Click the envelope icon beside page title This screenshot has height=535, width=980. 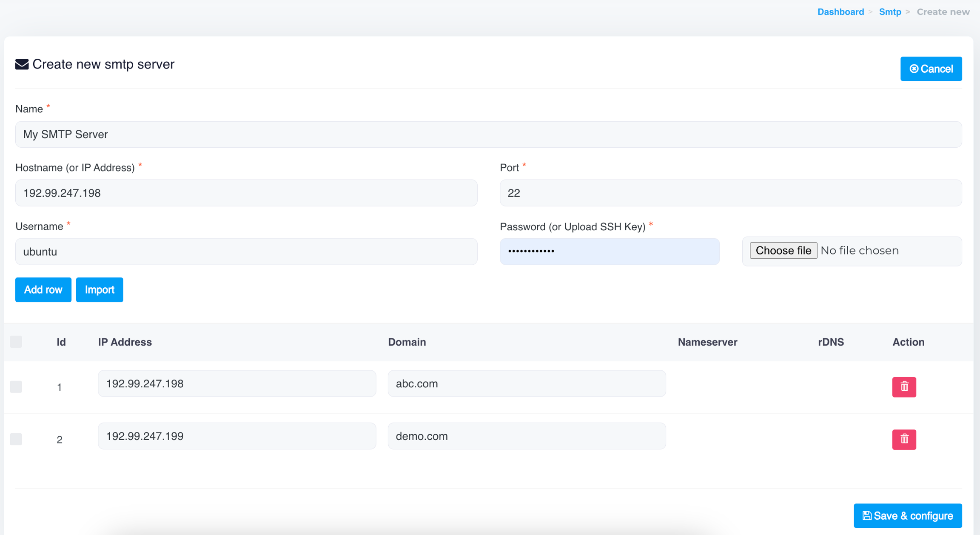click(x=22, y=64)
